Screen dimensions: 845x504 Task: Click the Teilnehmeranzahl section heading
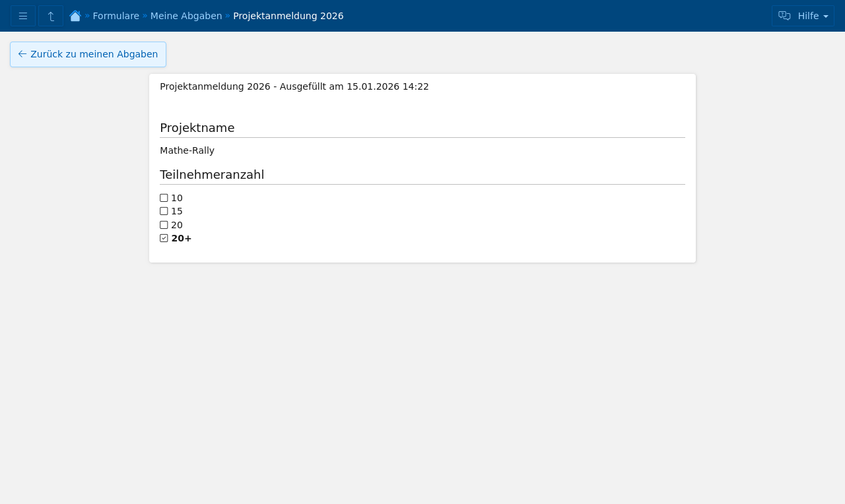point(212,175)
